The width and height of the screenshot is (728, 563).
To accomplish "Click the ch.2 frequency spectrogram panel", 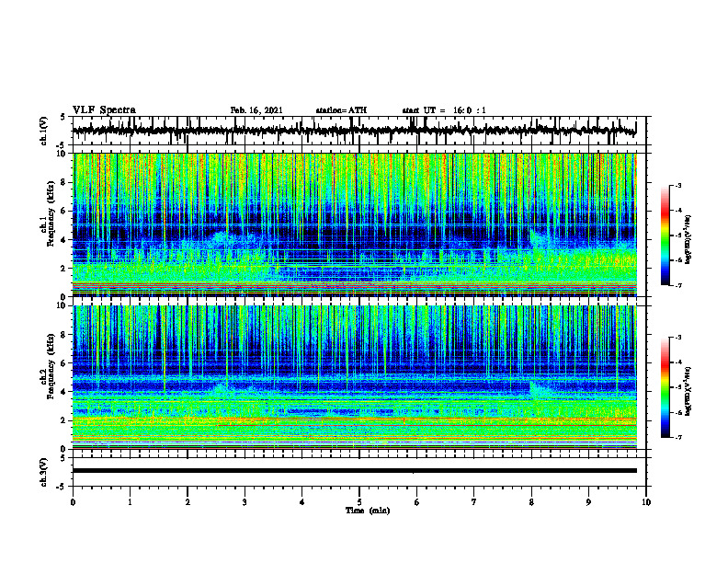I will (355, 377).
